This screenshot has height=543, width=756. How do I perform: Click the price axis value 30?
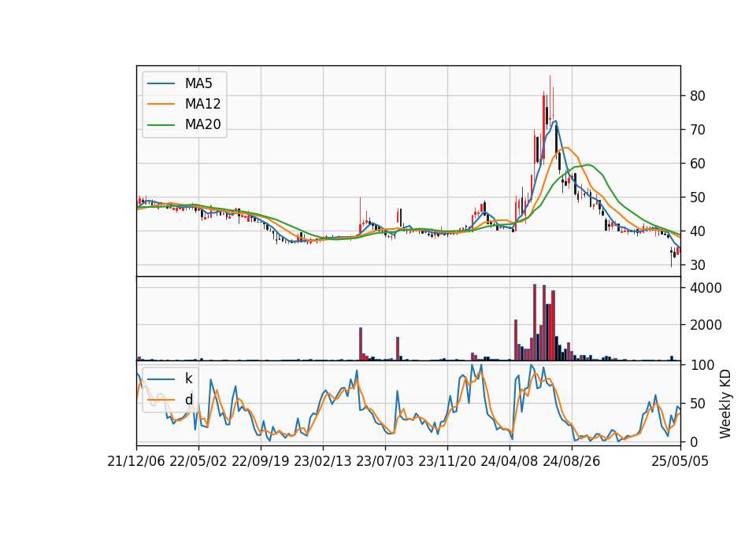[698, 265]
